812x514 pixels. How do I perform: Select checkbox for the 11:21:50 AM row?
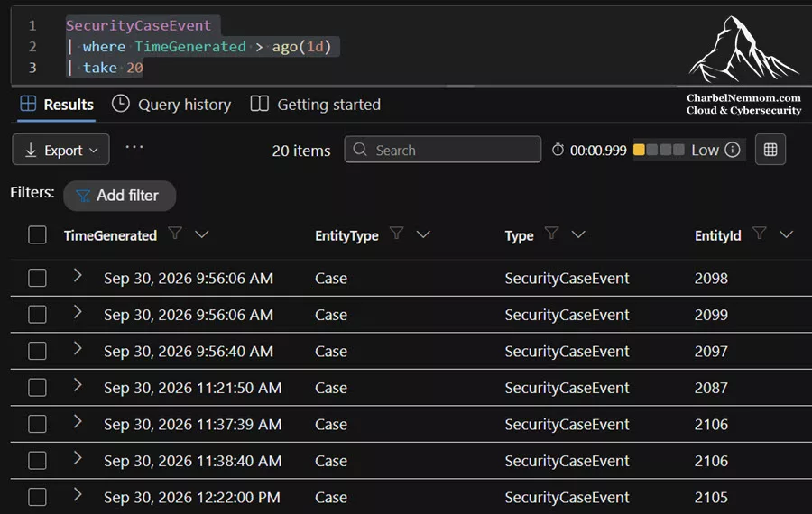coord(37,388)
